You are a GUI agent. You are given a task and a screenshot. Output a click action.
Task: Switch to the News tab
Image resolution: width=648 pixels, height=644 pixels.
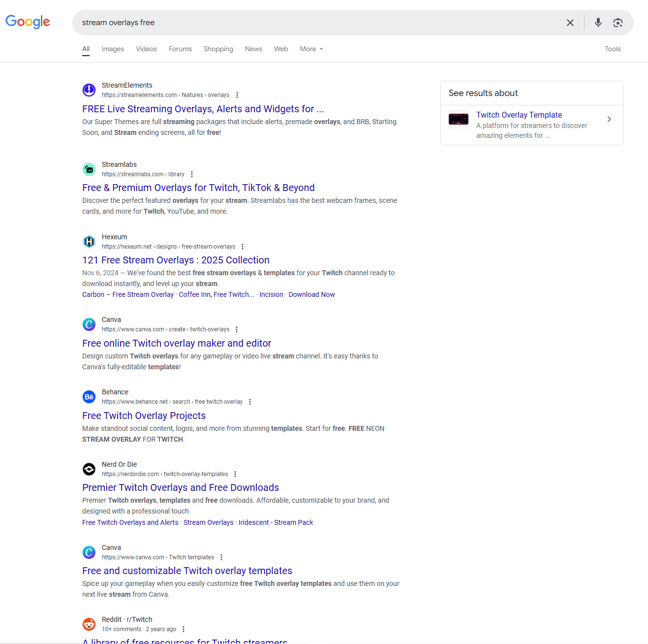coord(253,49)
